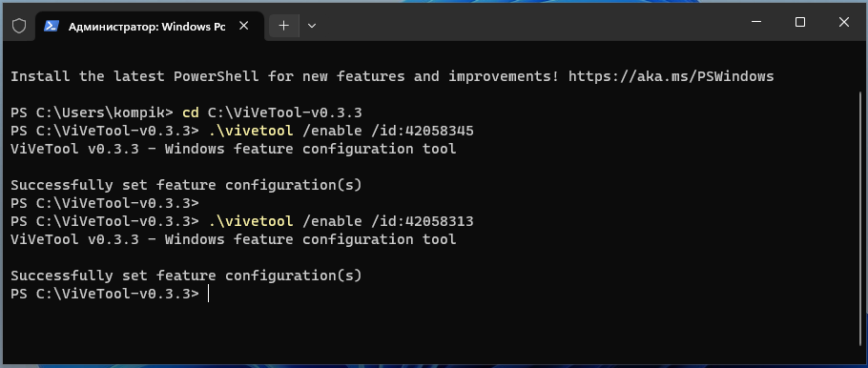
Task: Click the administrator shield icon
Action: pyautogui.click(x=19, y=26)
